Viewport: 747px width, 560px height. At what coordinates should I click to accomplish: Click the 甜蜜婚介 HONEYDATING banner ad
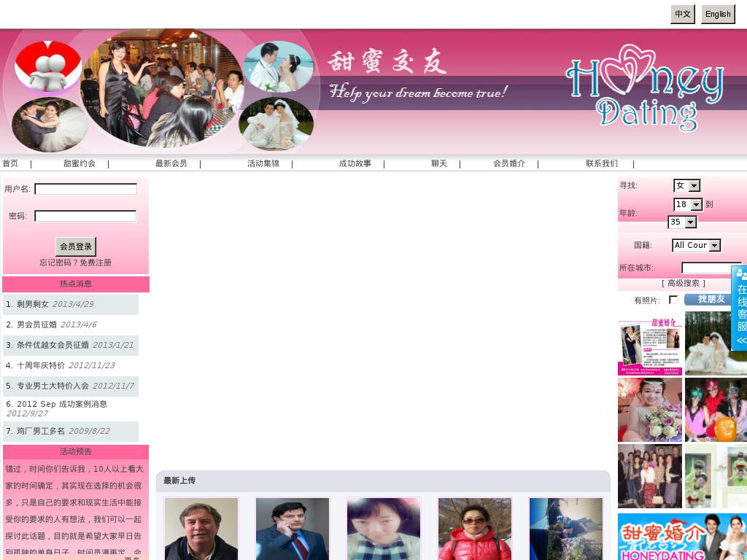[682, 537]
